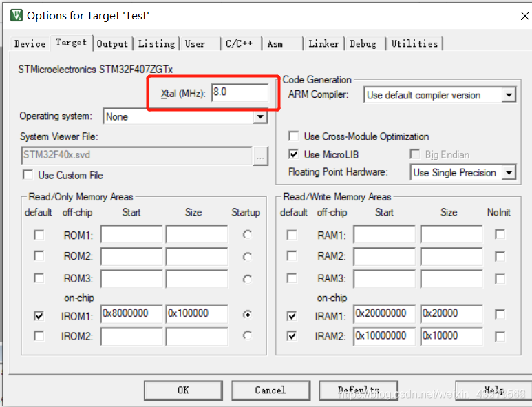Tick the Use Custom File checkbox
The image size is (532, 407).
[28, 175]
